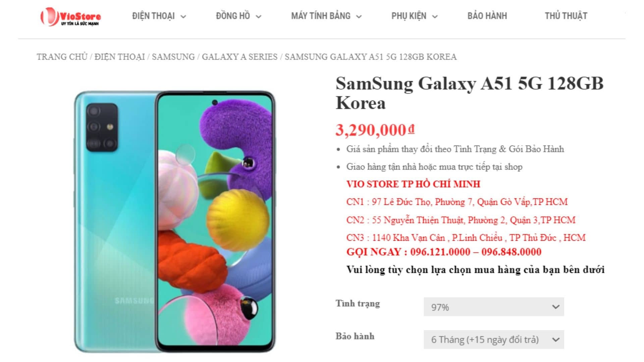Open the ĐIỆN THOẠI navigation menu
The image size is (644, 362).
153,16
